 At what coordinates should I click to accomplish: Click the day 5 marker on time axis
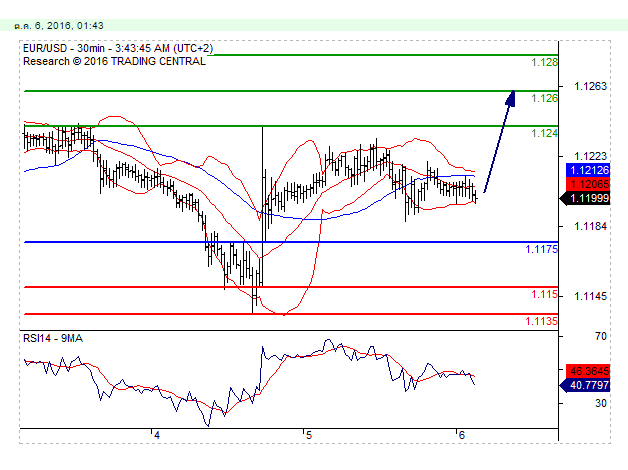click(x=308, y=435)
